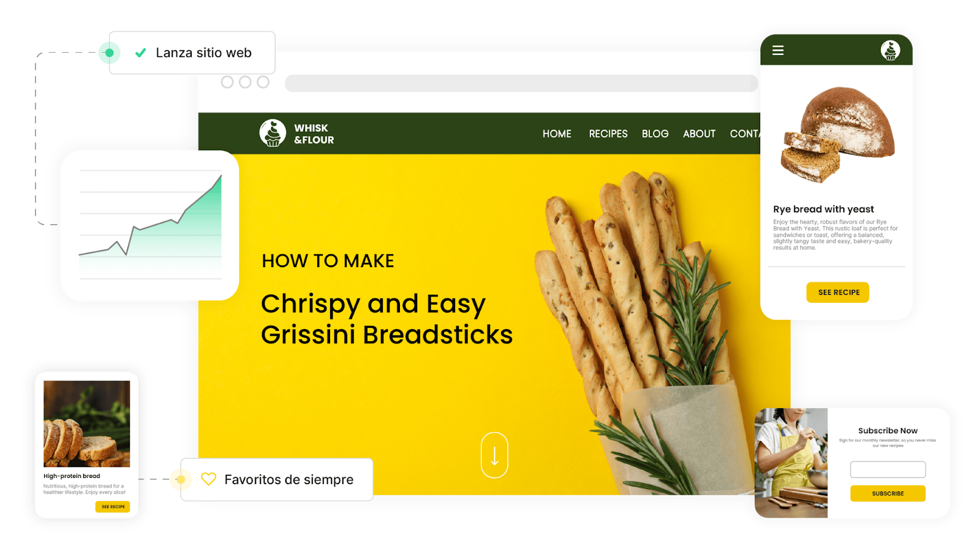Viewport: 980px width, 546px height.
Task: Click the yellow dot on the dashed connector
Action: 181,479
